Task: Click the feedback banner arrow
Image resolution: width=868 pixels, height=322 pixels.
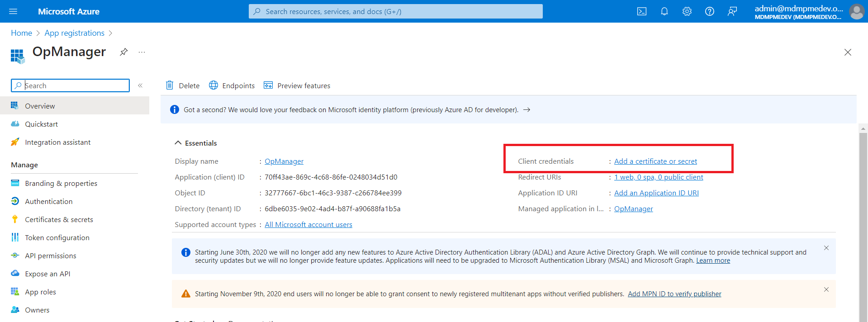Action: (x=527, y=110)
